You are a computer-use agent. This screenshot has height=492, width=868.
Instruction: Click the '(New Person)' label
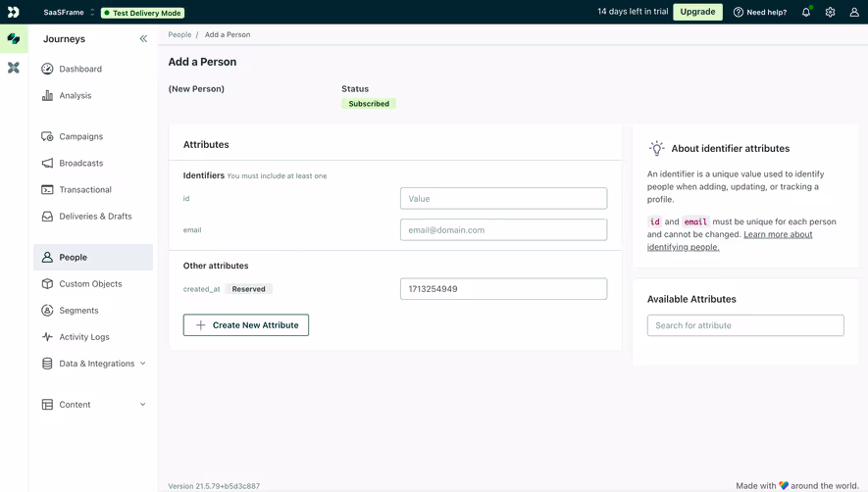coord(196,88)
